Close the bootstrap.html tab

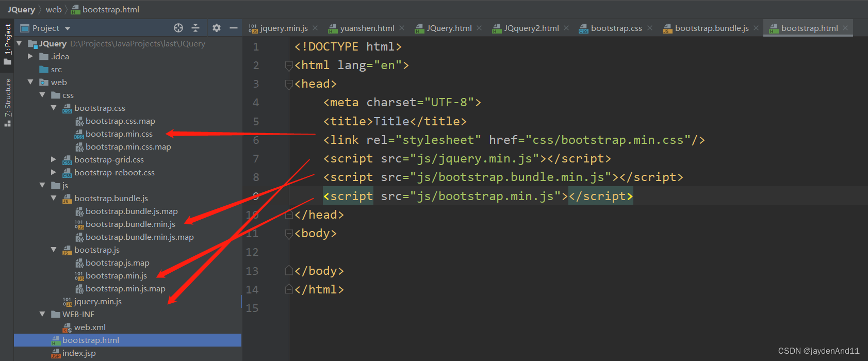(x=845, y=28)
